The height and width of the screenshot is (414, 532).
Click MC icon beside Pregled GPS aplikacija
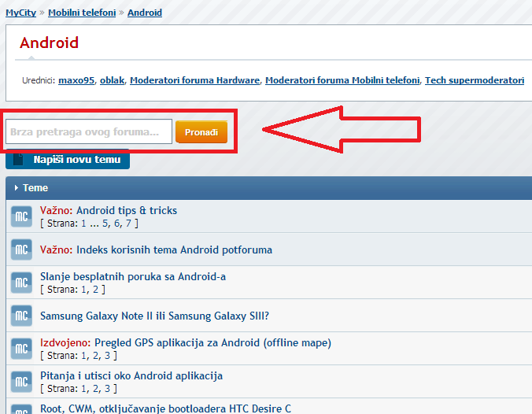tap(21, 349)
